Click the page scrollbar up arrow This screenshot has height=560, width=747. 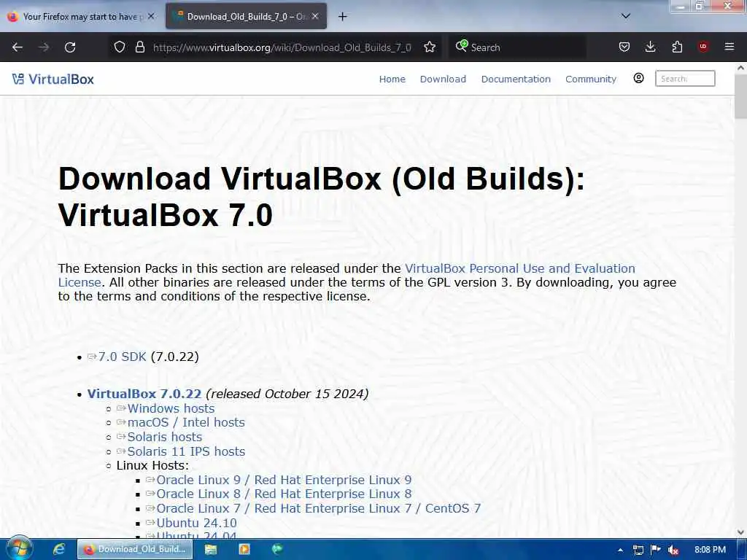click(741, 68)
